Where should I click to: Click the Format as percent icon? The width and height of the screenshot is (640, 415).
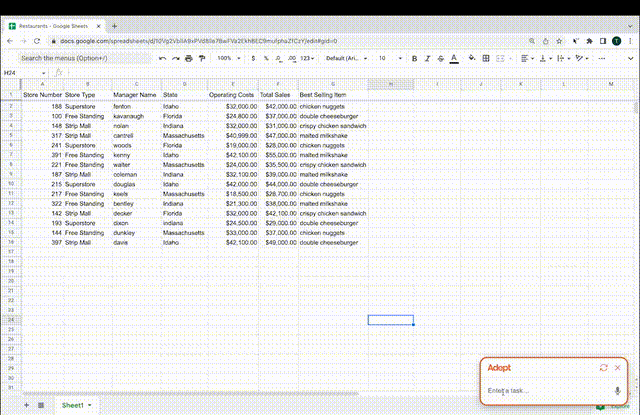268,59
